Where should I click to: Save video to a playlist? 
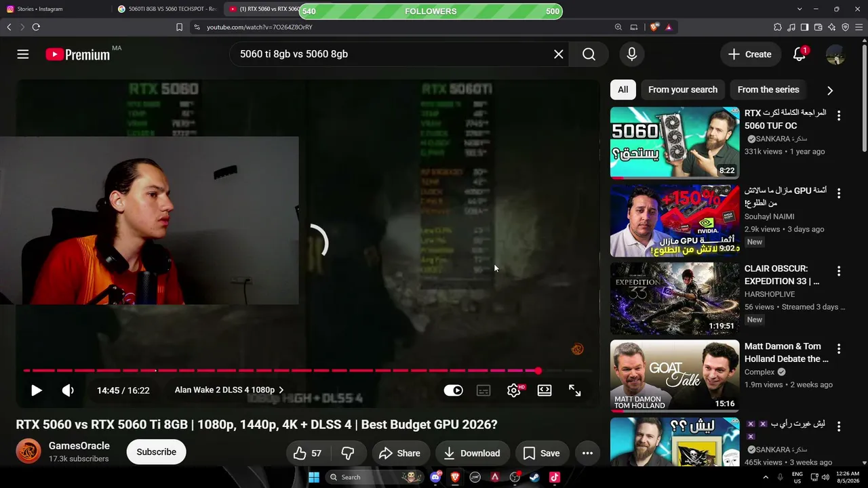(541, 453)
